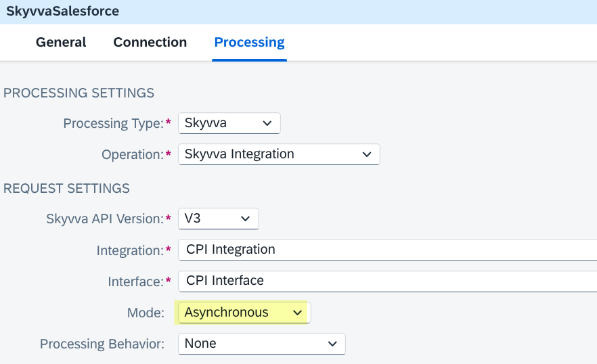Switch to the General tab
The width and height of the screenshot is (597, 364).
(x=61, y=42)
